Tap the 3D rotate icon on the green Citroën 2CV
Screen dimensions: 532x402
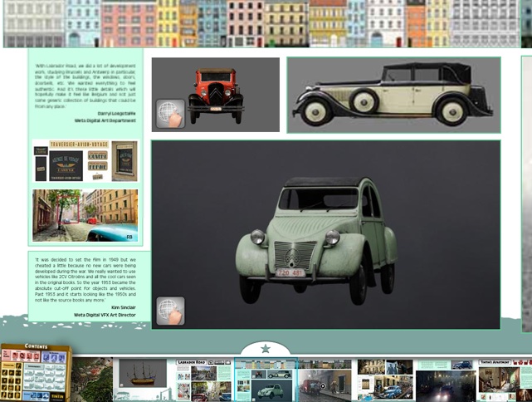[170, 311]
